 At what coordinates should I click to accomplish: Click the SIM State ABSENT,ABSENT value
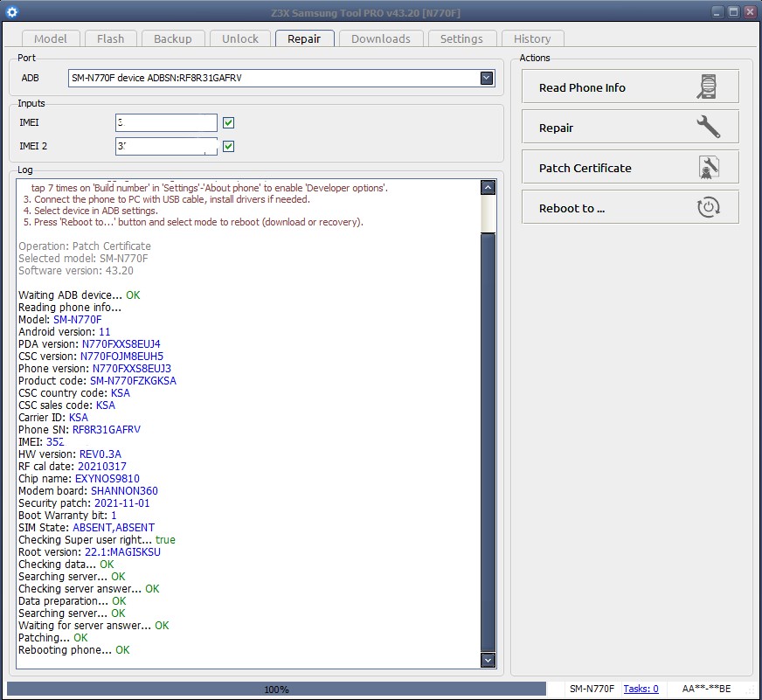pos(114,528)
